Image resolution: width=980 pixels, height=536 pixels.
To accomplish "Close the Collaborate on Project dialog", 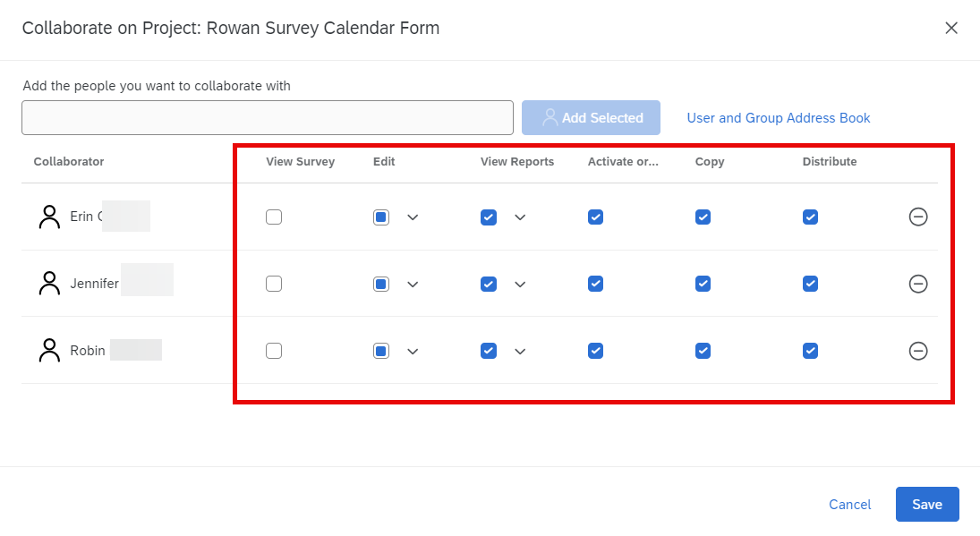I will [950, 28].
